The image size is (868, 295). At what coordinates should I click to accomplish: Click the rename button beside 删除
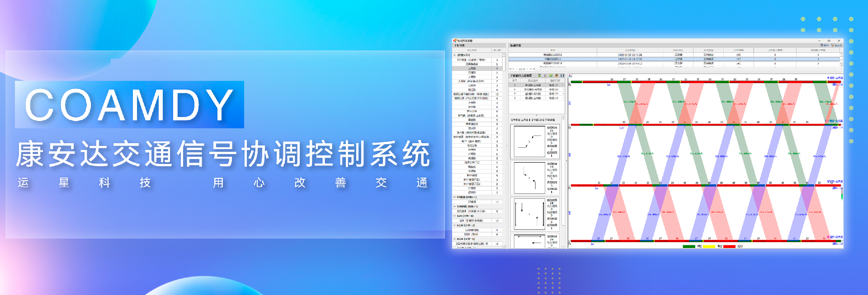click(x=837, y=45)
